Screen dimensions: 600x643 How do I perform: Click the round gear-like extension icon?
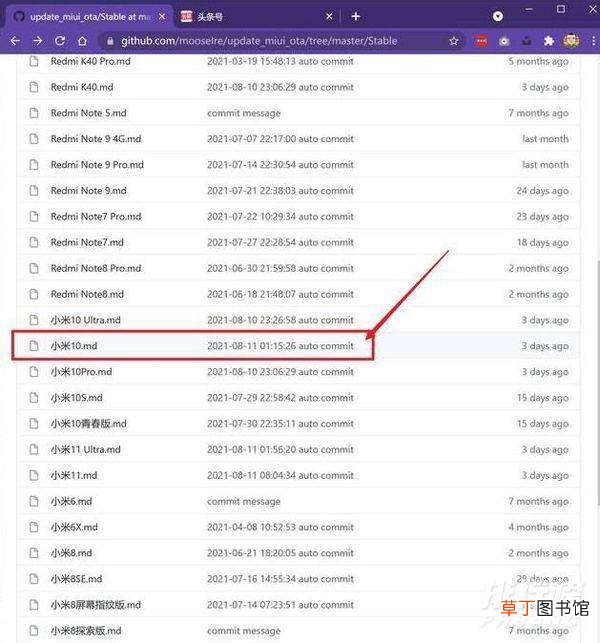pos(504,41)
